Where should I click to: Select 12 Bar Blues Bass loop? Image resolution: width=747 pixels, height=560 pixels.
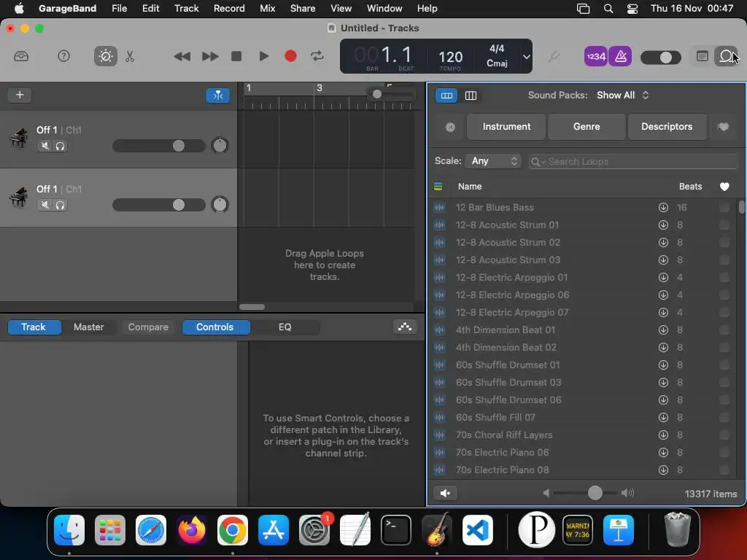(584, 208)
